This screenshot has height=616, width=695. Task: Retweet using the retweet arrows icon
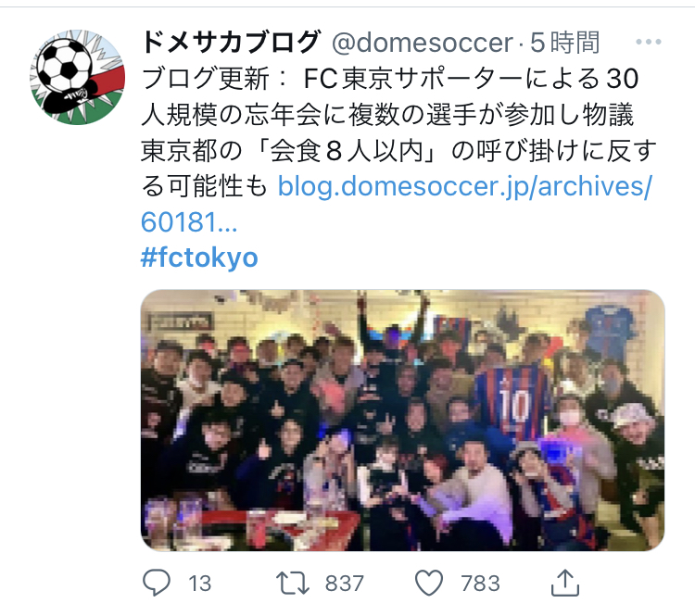(293, 583)
